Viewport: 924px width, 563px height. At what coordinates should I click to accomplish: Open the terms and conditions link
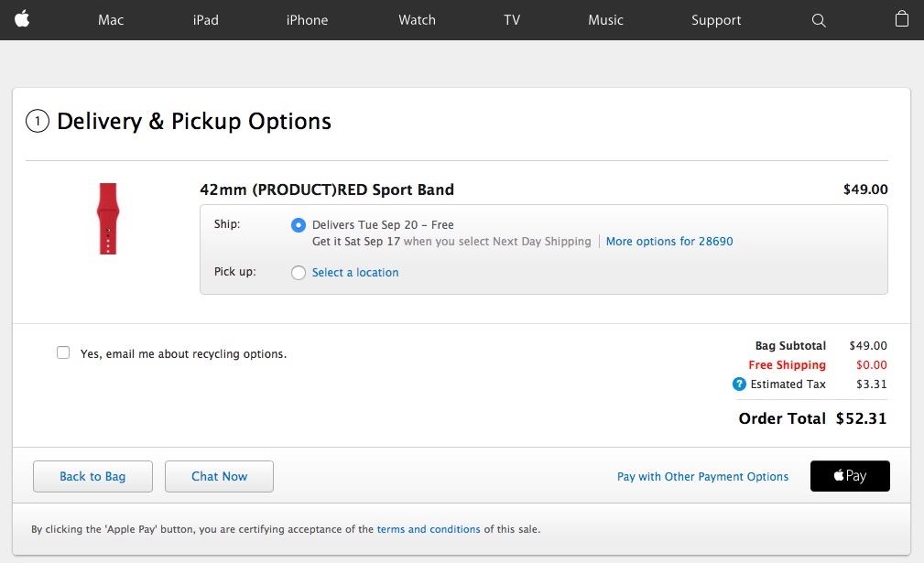(x=429, y=529)
